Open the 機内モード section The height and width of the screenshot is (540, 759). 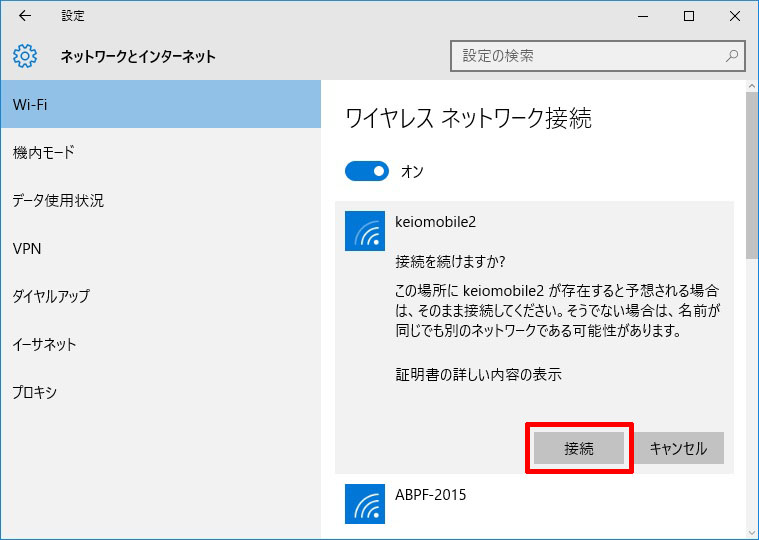point(161,152)
